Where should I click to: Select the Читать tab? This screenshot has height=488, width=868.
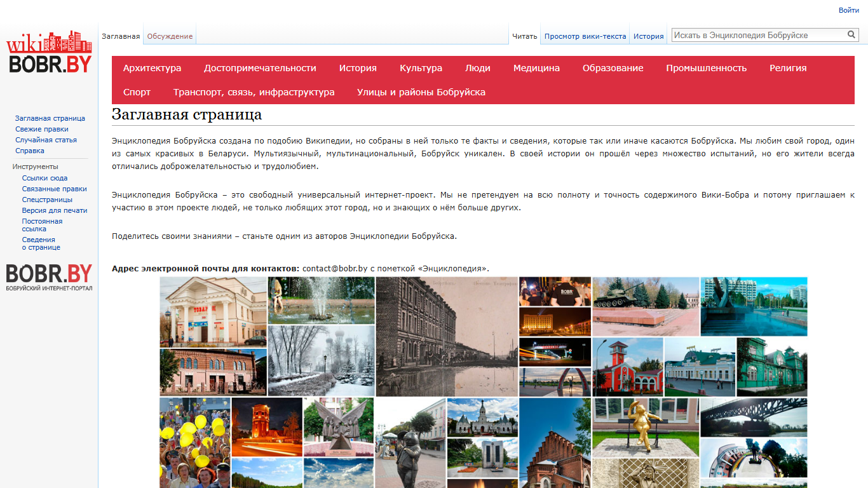(x=525, y=36)
